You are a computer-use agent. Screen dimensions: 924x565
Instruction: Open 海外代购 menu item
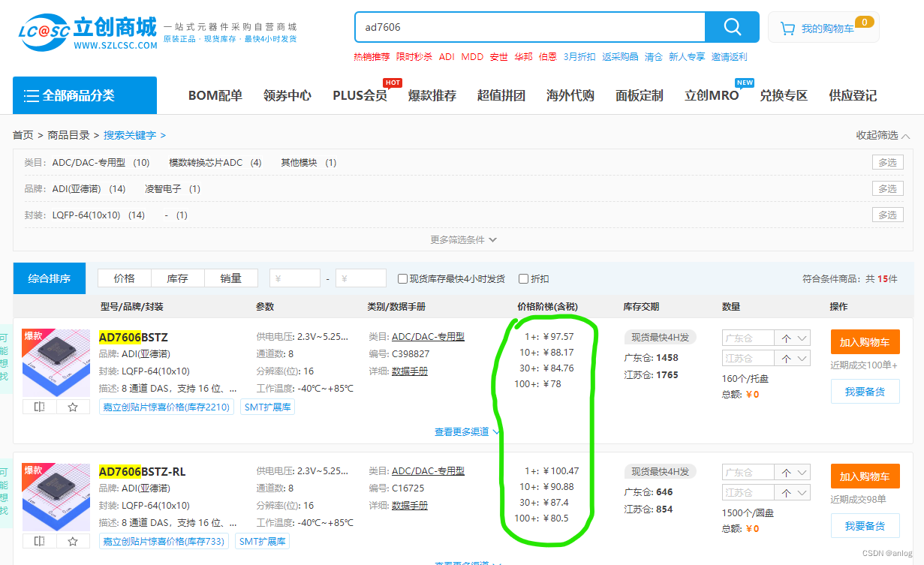[x=570, y=96]
